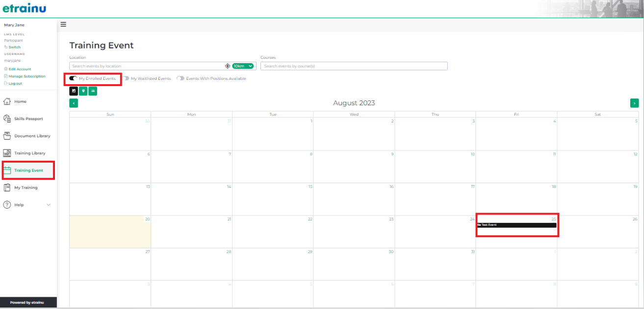644x309 pixels.
Task: Open the Courses search dropdown field
Action: point(354,66)
